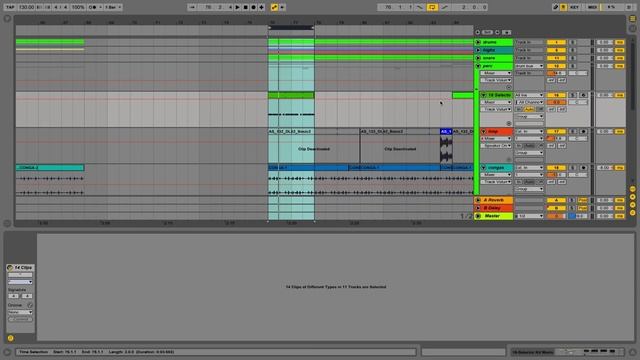The width and height of the screenshot is (640, 360).
Task: Toggle the Follow playback button
Action: (192, 7)
